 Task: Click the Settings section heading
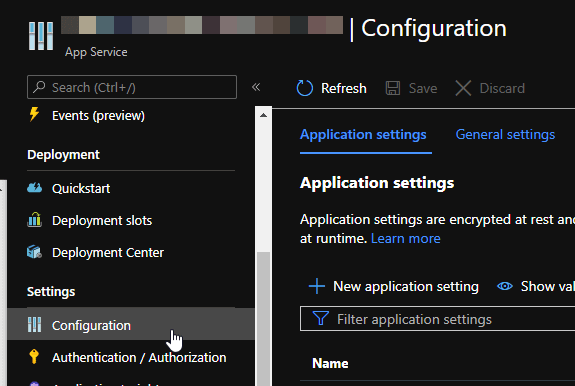[51, 292]
